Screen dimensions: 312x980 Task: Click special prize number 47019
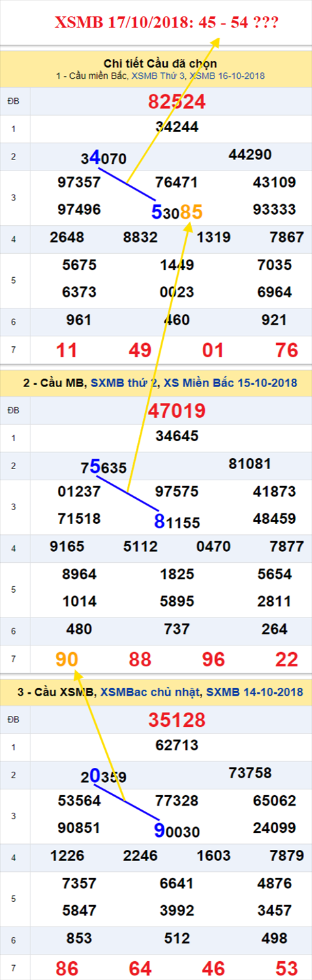177,411
